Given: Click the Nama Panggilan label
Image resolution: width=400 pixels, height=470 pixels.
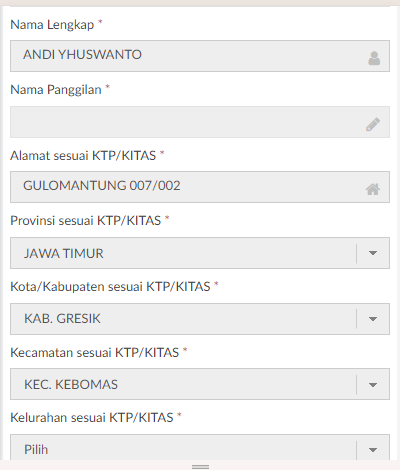Looking at the screenshot, I should coord(56,90).
